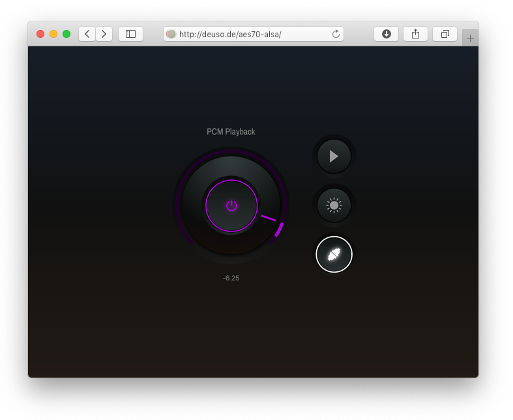This screenshot has width=513, height=420.
Task: Click the purple level marker on the knob's ring
Action: [279, 229]
